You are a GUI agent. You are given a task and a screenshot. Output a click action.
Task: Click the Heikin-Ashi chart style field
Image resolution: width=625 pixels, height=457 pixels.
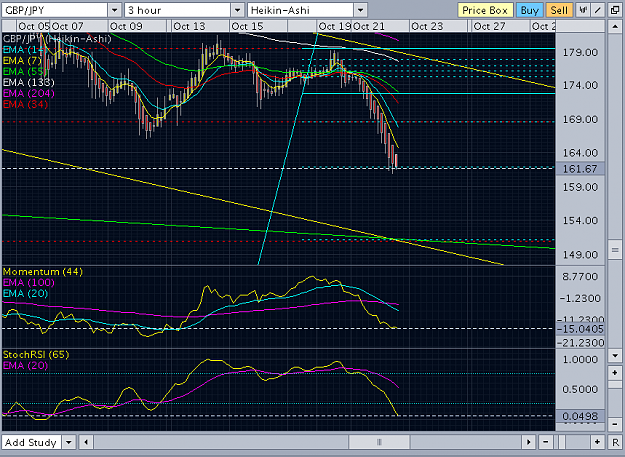[x=301, y=10]
